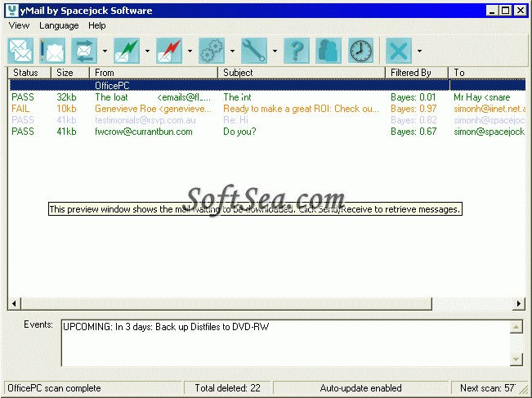Image resolution: width=532 pixels, height=398 pixels.
Task: Click the 'Bayes: 0.97' cell
Action: pyautogui.click(x=414, y=109)
